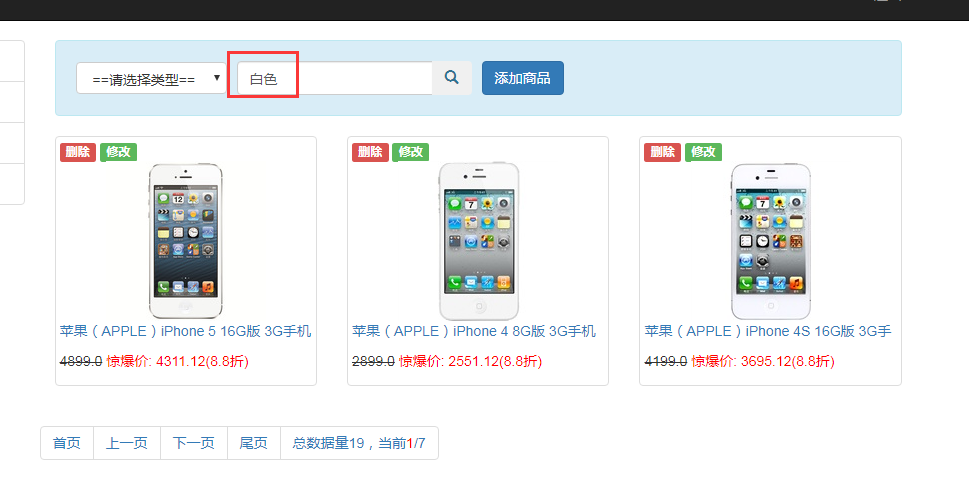Viewport: 969px width, 490px height.
Task: Click the 添加商品 button
Action: click(522, 78)
